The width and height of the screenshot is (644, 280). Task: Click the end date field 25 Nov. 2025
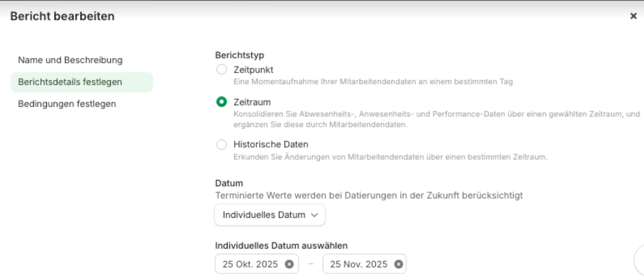point(358,264)
